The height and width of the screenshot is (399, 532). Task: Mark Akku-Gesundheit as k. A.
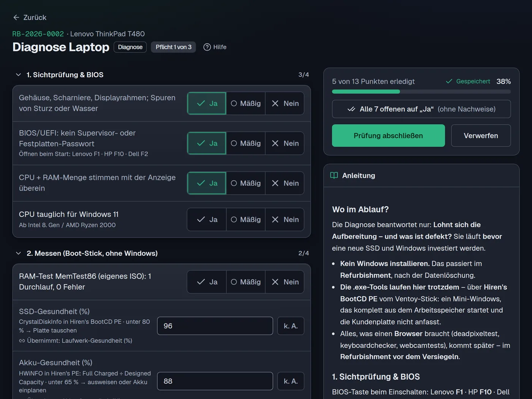[x=291, y=381]
